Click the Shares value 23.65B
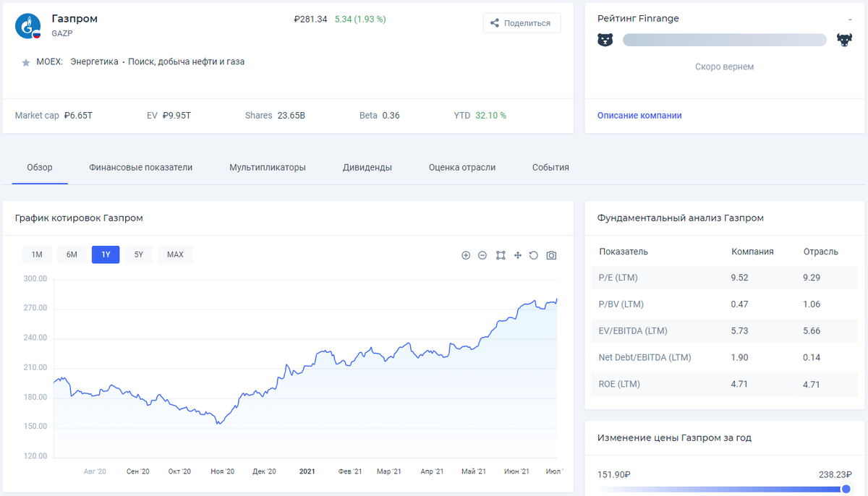868x496 pixels. coord(292,116)
